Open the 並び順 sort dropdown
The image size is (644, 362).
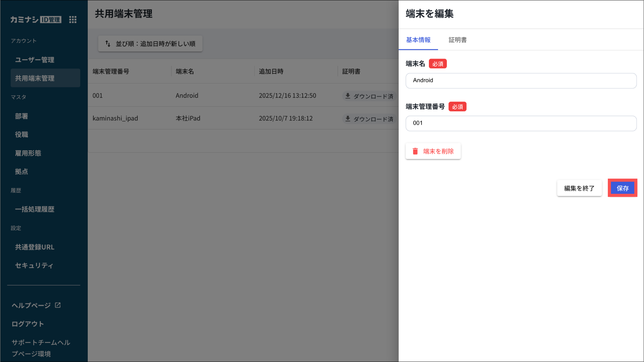pos(150,44)
